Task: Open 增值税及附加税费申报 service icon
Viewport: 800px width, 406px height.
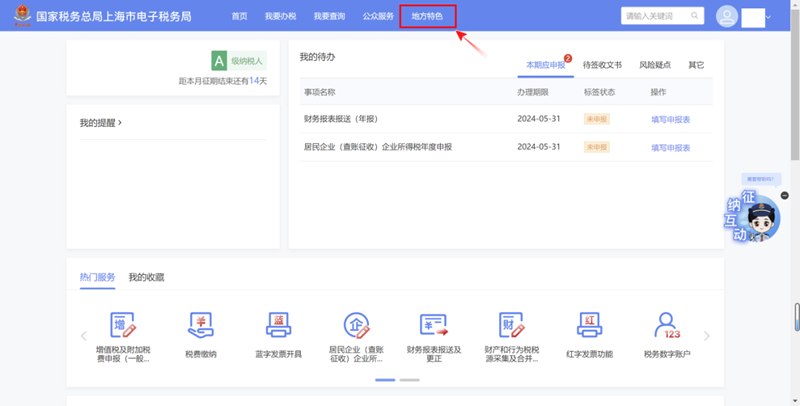Action: coord(122,326)
